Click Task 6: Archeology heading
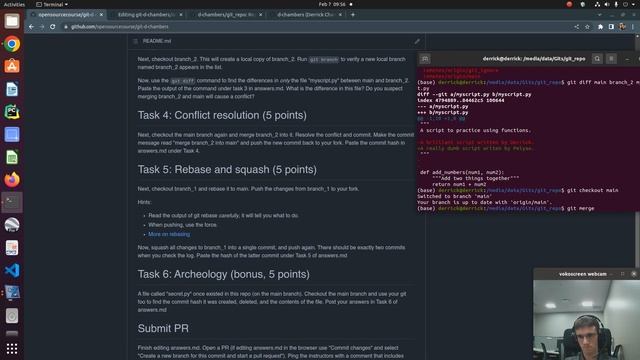The width and height of the screenshot is (640, 360). 223,274
